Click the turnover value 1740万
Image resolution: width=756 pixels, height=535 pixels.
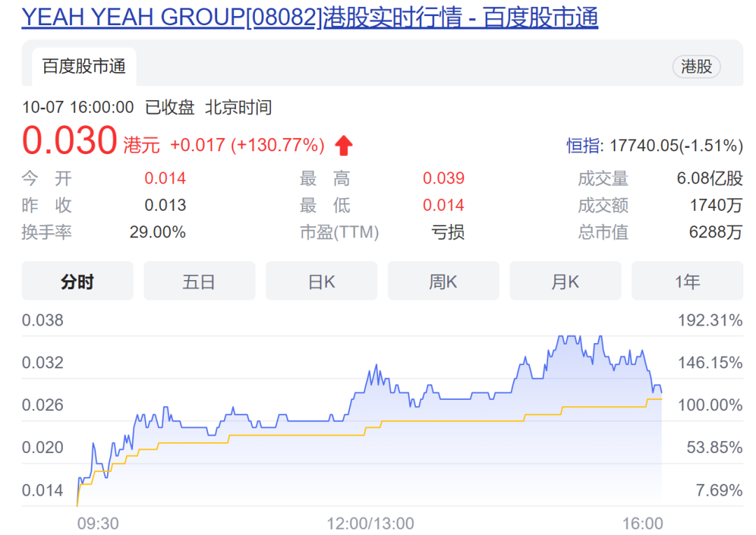[716, 205]
